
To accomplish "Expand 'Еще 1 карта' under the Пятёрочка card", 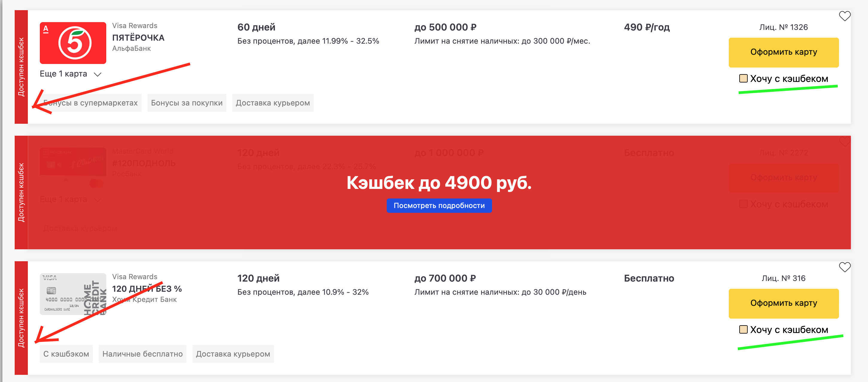I will coord(70,74).
